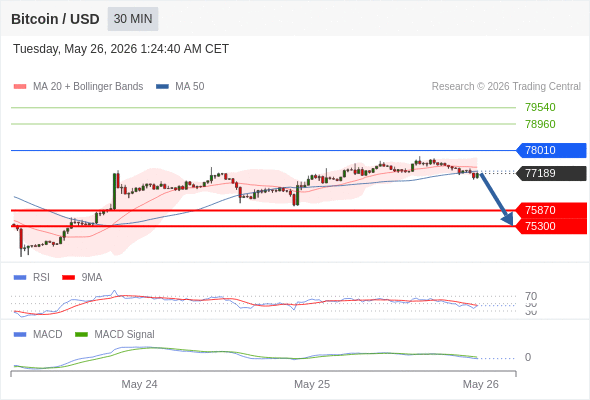Click the MACD blue legend swatch
590x400 pixels.
pyautogui.click(x=20, y=334)
